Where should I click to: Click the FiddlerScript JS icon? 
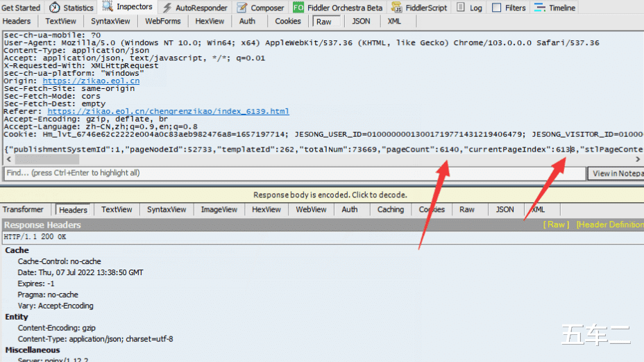(396, 8)
